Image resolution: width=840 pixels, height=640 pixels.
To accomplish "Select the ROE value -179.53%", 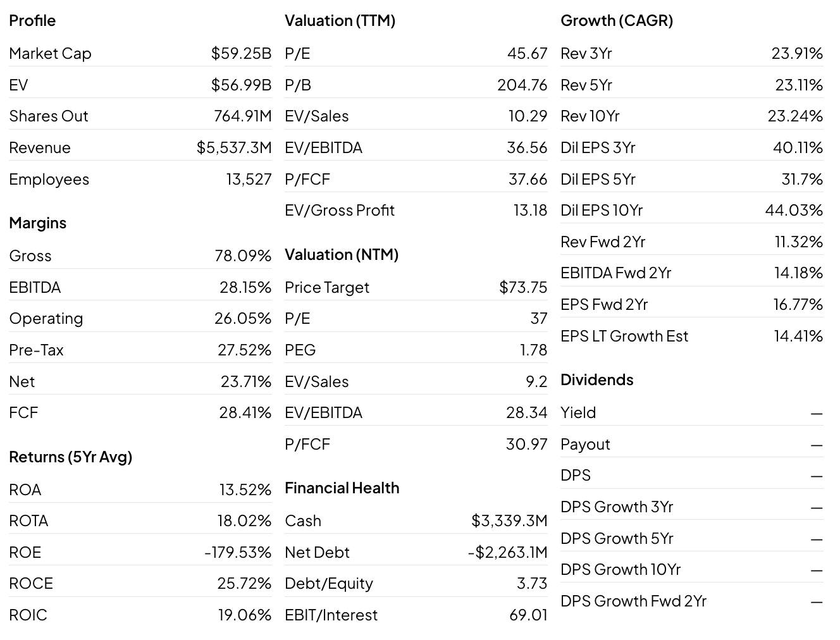I will (x=238, y=553).
